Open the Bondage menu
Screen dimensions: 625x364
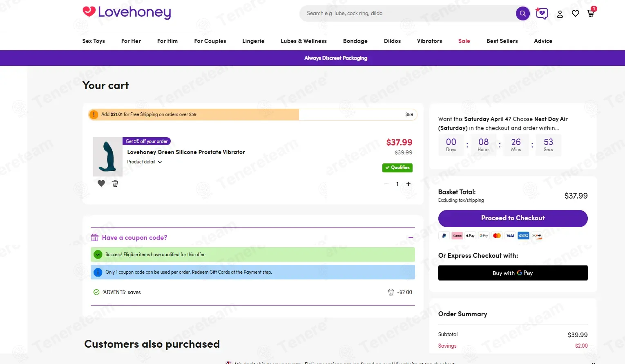coord(355,41)
